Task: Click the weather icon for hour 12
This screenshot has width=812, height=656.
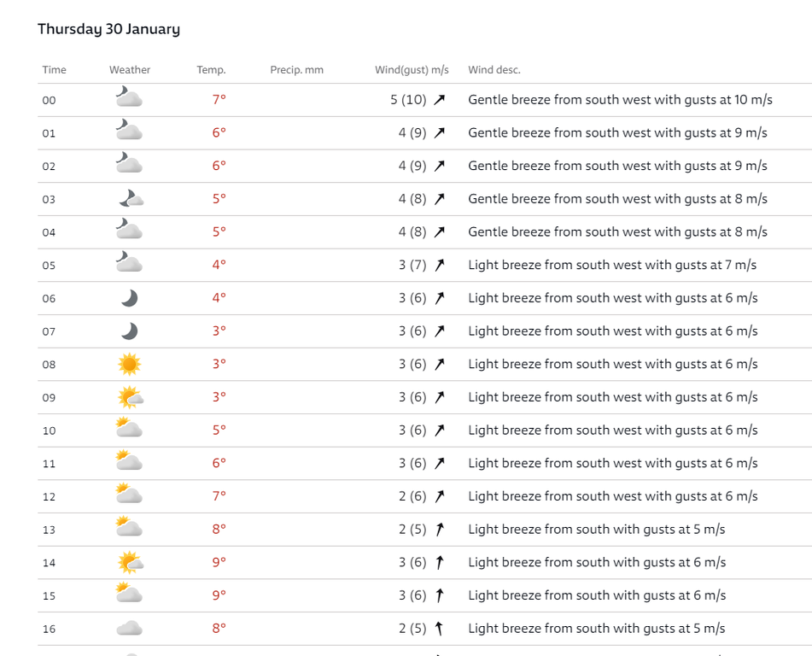Action: pyautogui.click(x=129, y=495)
